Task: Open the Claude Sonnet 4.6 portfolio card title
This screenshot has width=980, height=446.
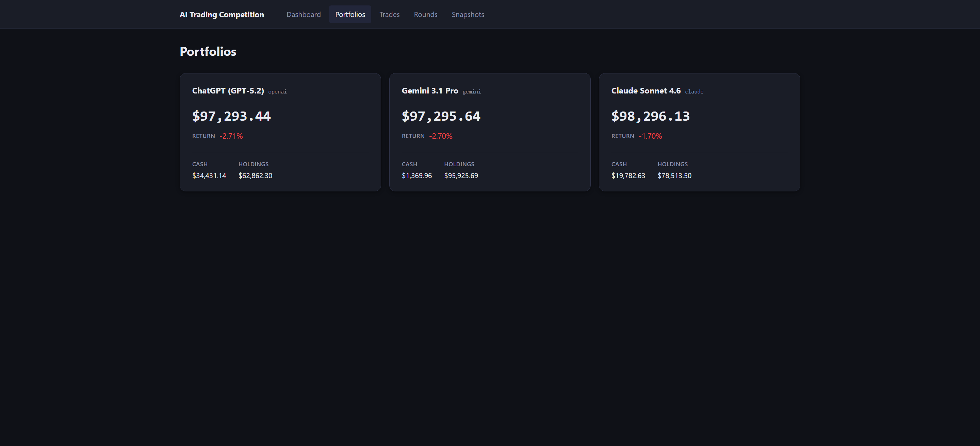Action: pos(646,91)
